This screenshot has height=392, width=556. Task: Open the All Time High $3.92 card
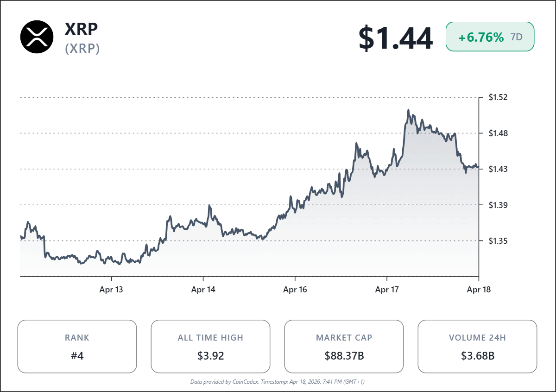click(210, 347)
